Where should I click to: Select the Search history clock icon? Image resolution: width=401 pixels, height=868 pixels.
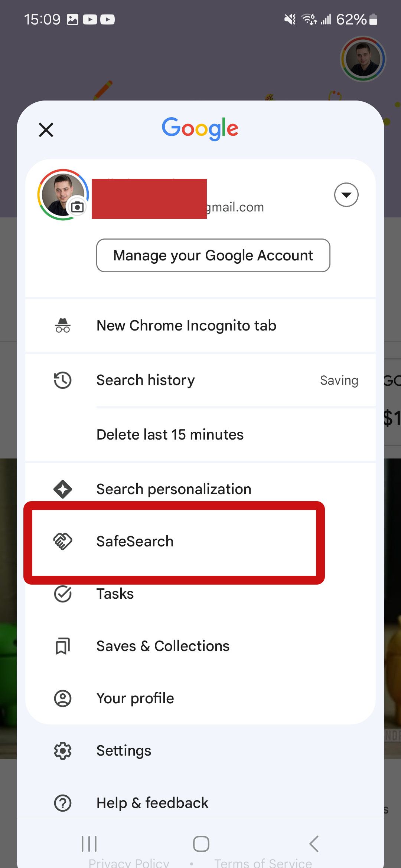pos(63,380)
